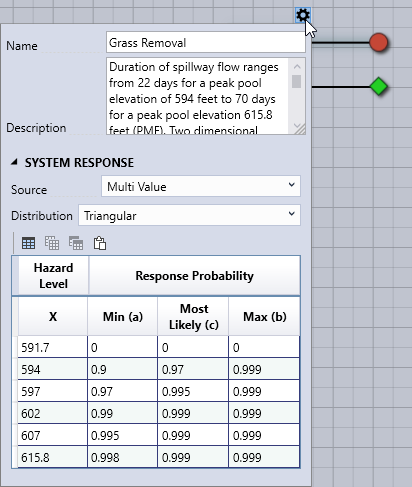Open the Distribution dropdown

(x=189, y=215)
